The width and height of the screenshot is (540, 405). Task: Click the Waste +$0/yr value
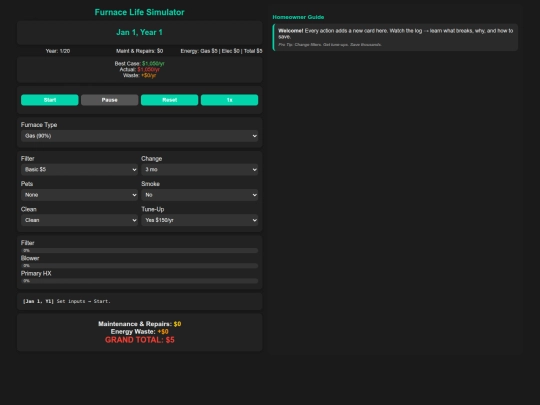(149, 75)
